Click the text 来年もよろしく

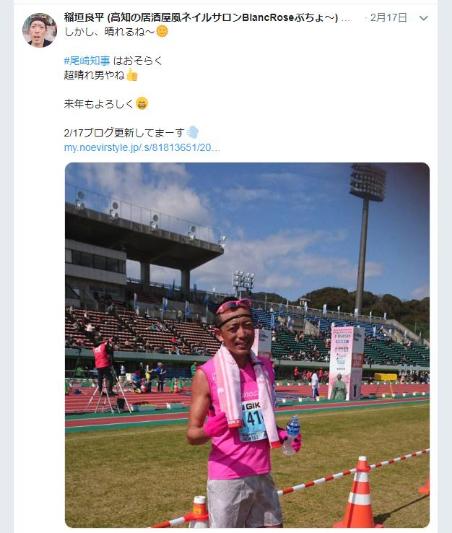click(x=99, y=104)
